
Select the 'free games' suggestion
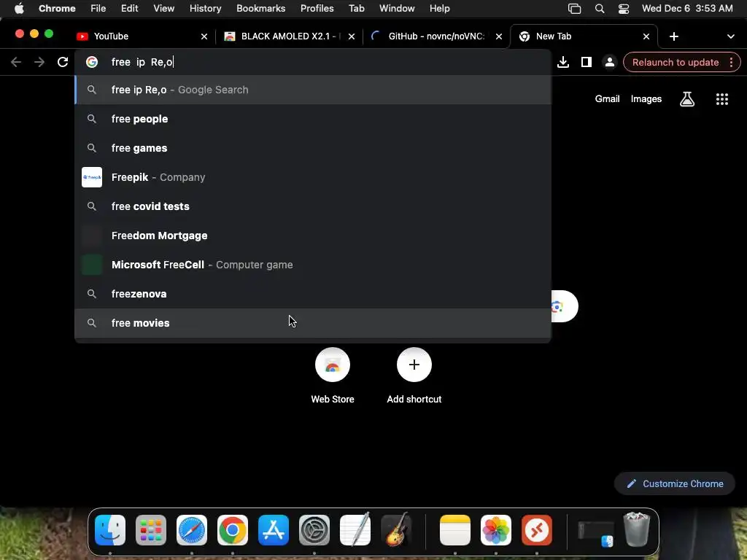pyautogui.click(x=313, y=148)
